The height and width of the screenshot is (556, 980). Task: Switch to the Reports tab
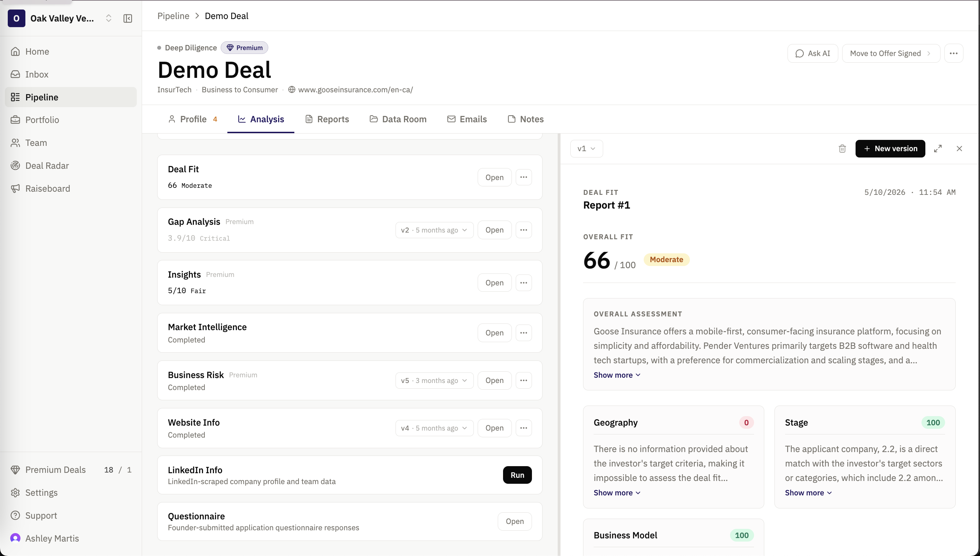coord(327,119)
